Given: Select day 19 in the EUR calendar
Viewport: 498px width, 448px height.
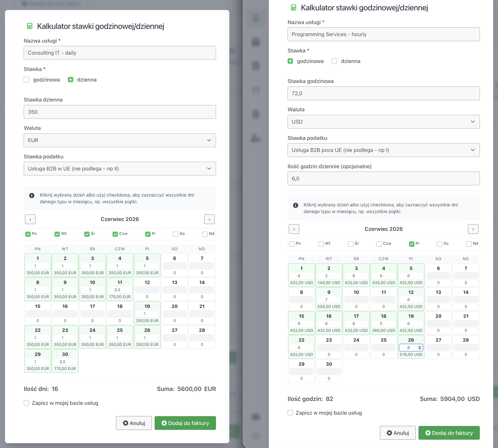Looking at the screenshot, I should coord(147,313).
